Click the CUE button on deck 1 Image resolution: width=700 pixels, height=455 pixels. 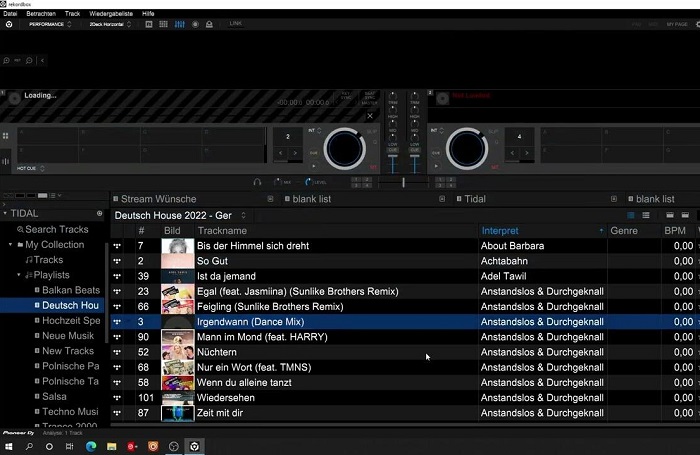click(314, 153)
